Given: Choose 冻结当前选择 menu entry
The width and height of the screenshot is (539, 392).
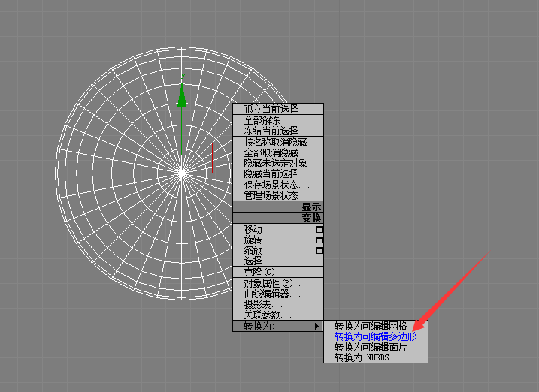Looking at the screenshot, I should click(x=271, y=131).
